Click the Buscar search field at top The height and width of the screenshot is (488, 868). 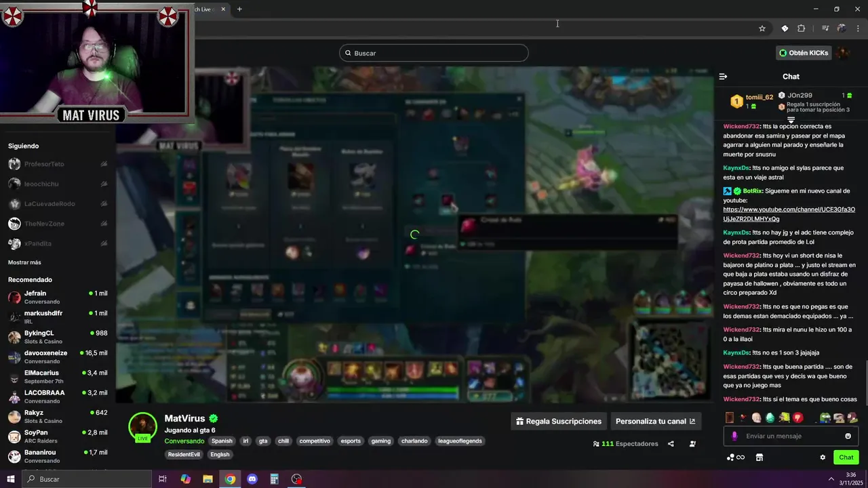pyautogui.click(x=434, y=53)
